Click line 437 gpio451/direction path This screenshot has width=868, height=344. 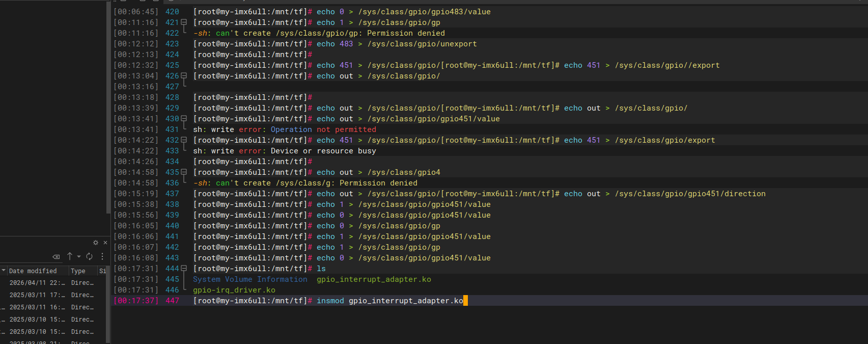(x=690, y=194)
